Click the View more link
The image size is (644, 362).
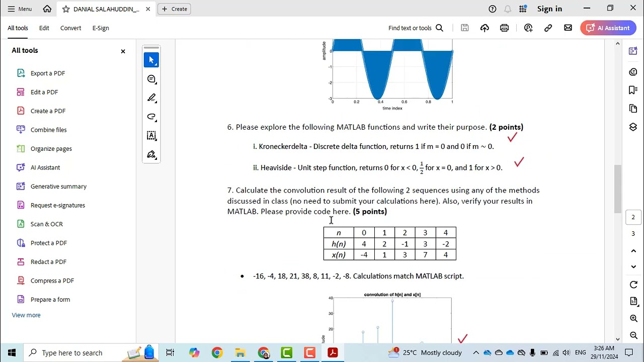(26, 315)
